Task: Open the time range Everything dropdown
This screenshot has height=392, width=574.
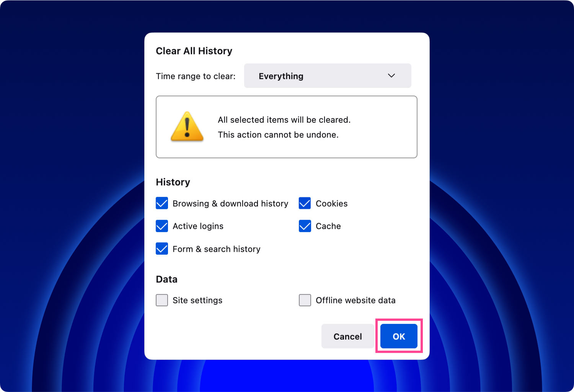Action: (328, 76)
